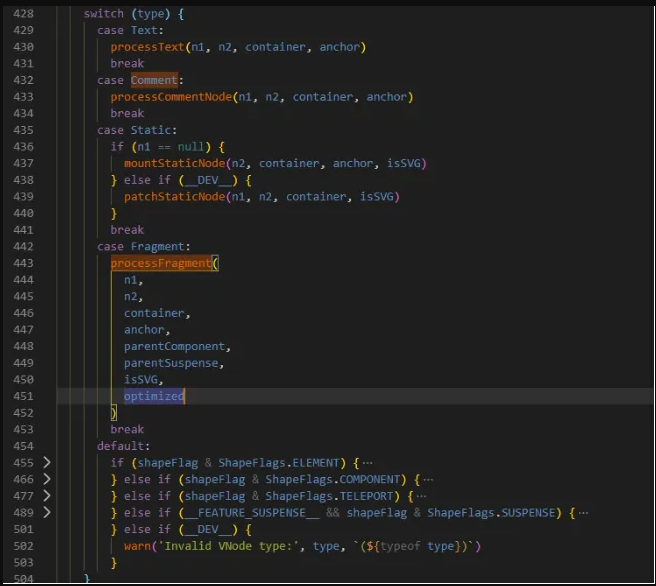Image resolution: width=656 pixels, height=586 pixels.
Task: Click 'case Static:' label text
Action: [x=137, y=130]
